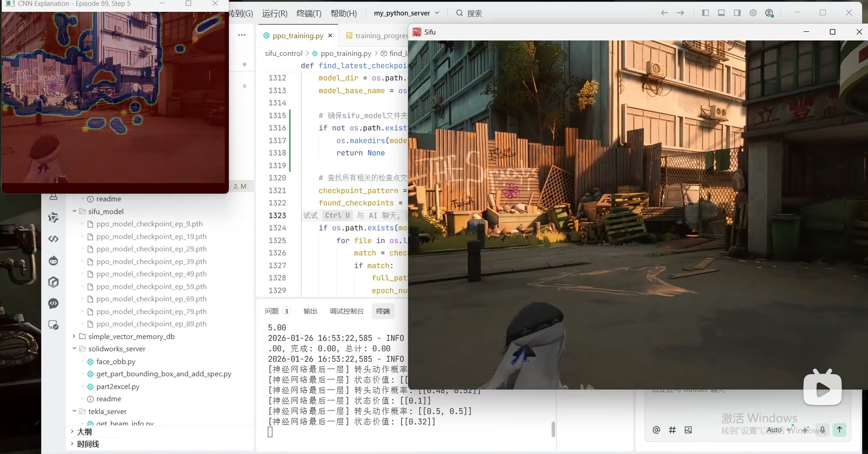
Task: Go forward with the right arrow in title bar
Action: tap(681, 13)
